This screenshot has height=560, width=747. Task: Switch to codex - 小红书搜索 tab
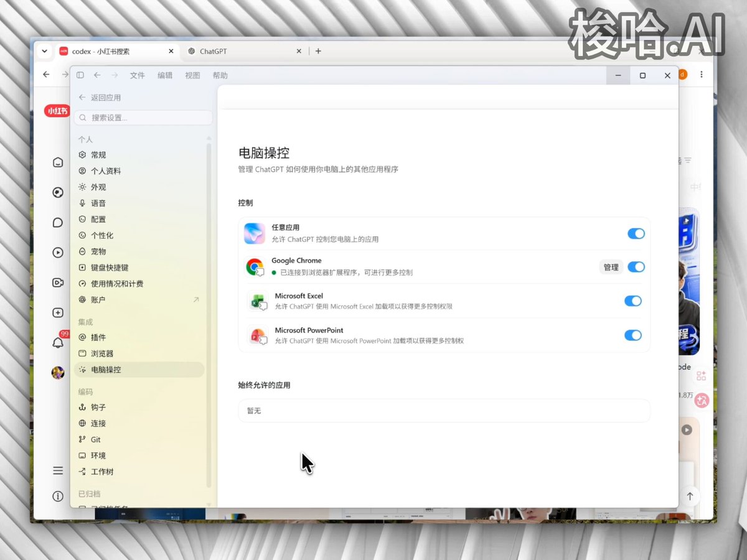117,52
